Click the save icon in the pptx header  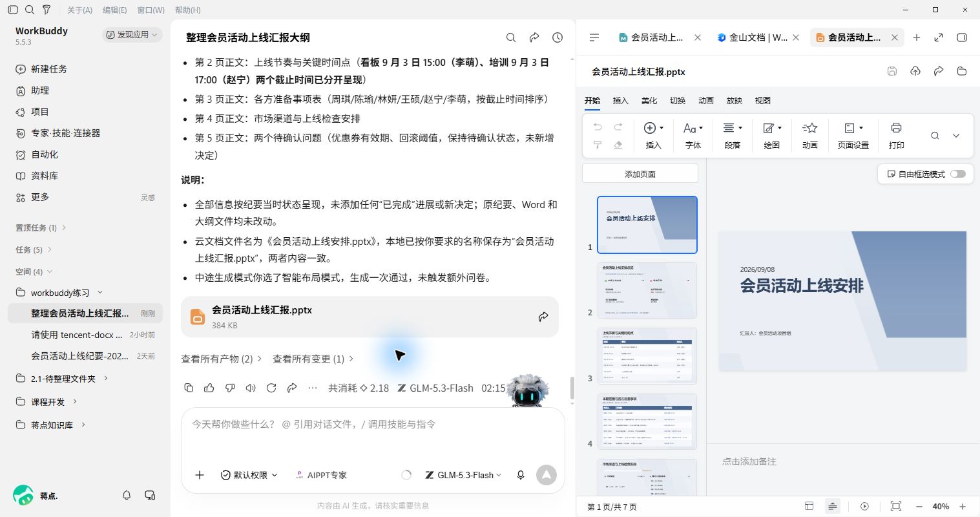(x=892, y=71)
